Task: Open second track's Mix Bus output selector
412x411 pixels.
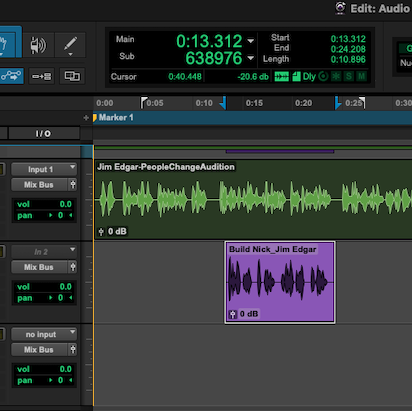Action: 39,267
